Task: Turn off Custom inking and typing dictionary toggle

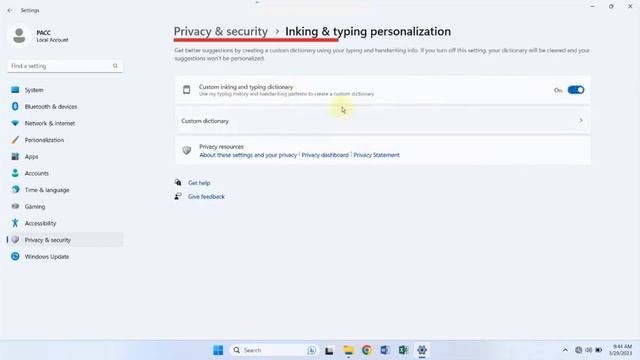Action: pyautogui.click(x=576, y=90)
